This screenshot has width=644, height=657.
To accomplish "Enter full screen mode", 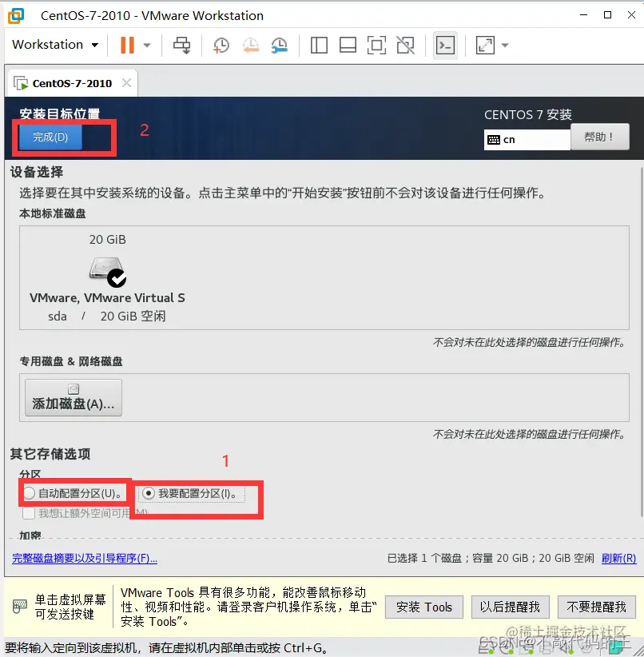I will (x=376, y=46).
